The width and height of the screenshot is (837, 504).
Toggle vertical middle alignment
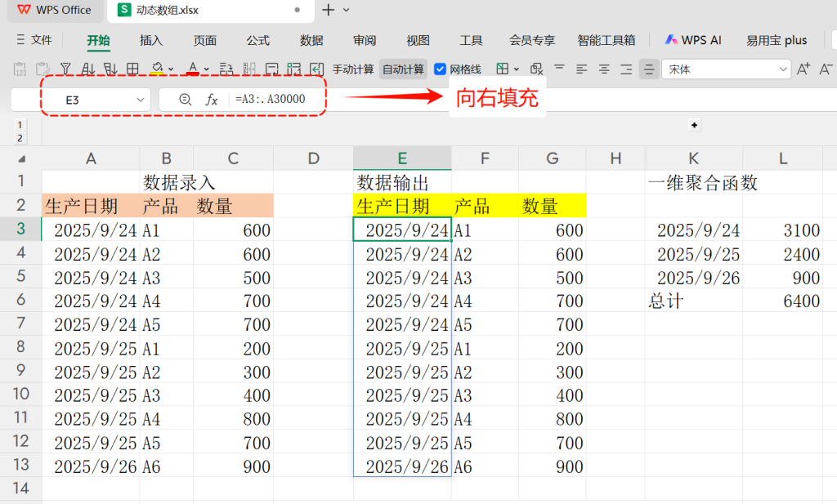click(x=649, y=69)
